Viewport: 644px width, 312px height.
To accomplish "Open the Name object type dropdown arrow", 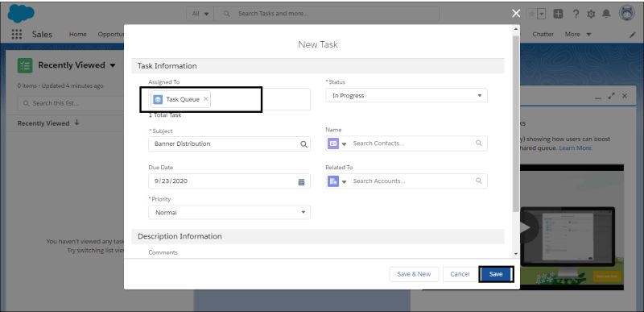I will click(345, 144).
